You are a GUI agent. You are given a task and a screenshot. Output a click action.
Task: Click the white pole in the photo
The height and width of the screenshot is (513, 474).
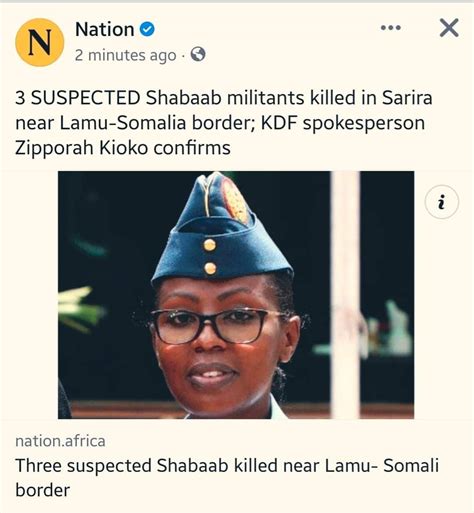pyautogui.click(x=345, y=295)
